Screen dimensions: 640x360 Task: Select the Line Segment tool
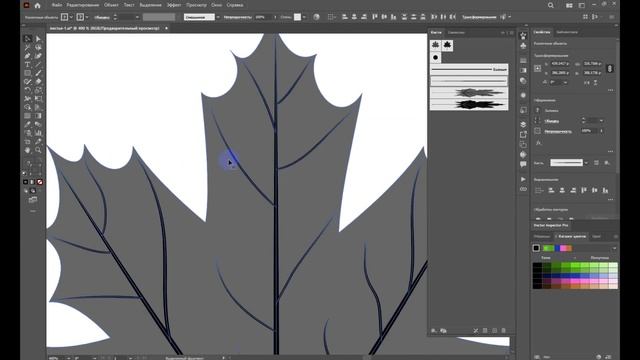tap(38, 64)
